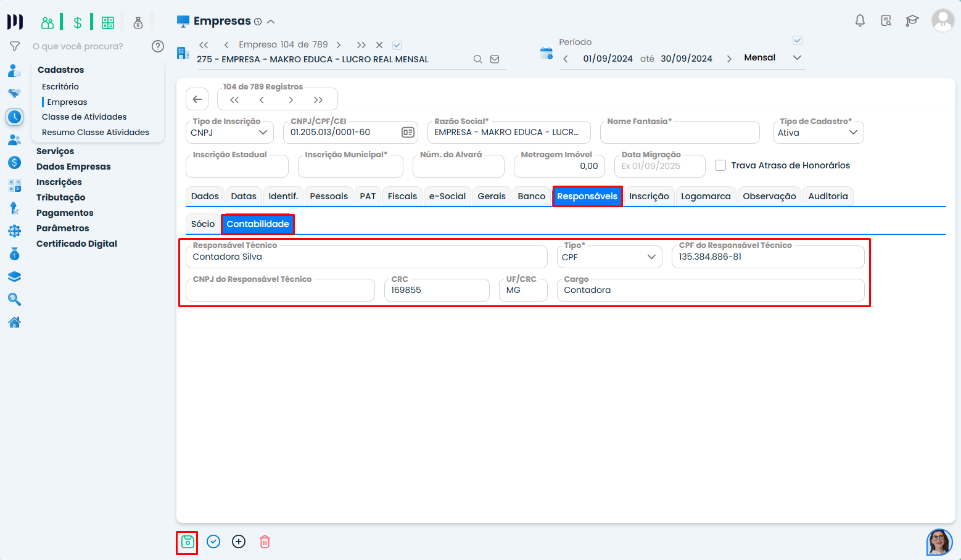Click the graduation cap training icon

(912, 20)
